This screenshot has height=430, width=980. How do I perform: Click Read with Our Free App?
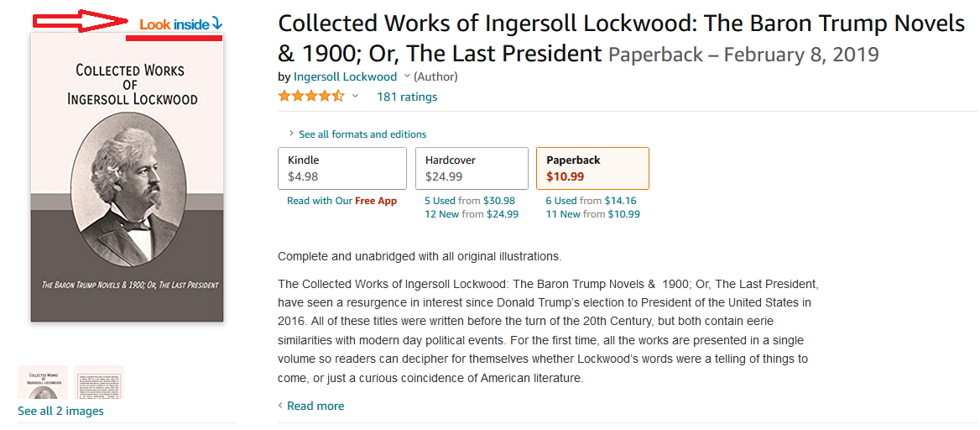tap(341, 201)
